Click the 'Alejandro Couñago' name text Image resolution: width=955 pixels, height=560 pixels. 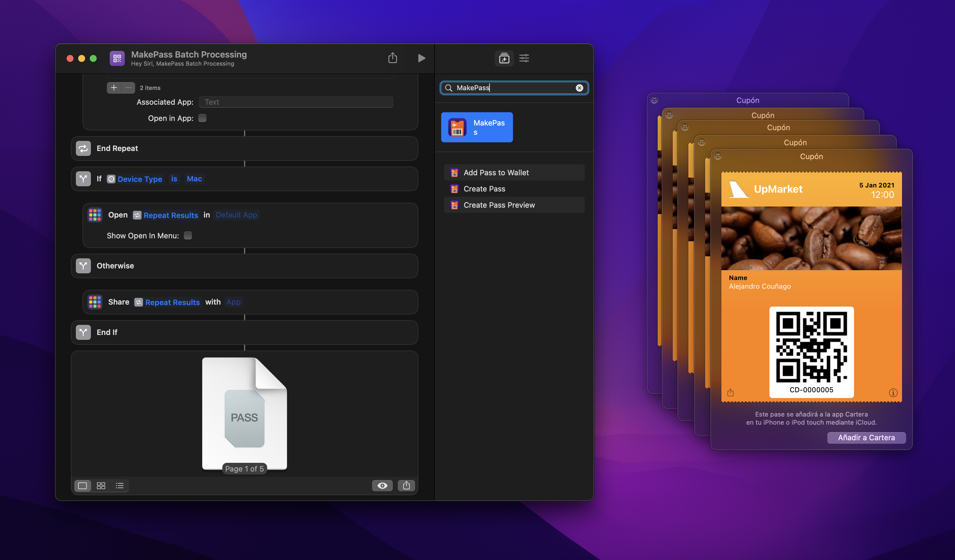760,286
